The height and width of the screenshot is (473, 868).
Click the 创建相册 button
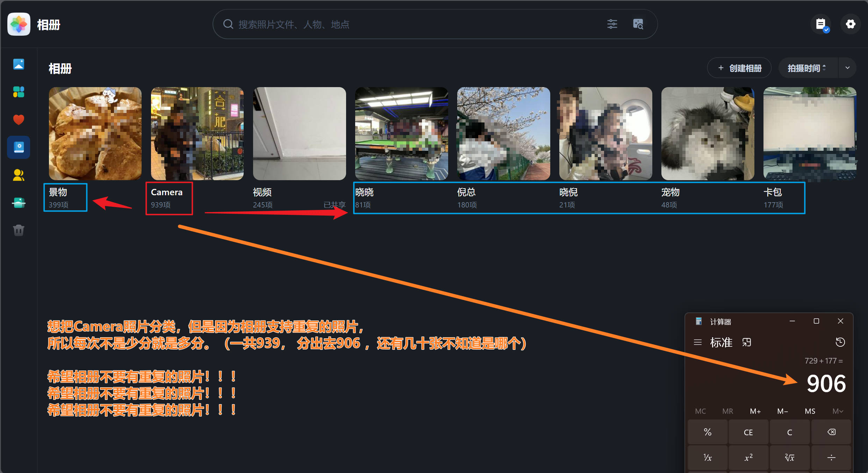[739, 68]
